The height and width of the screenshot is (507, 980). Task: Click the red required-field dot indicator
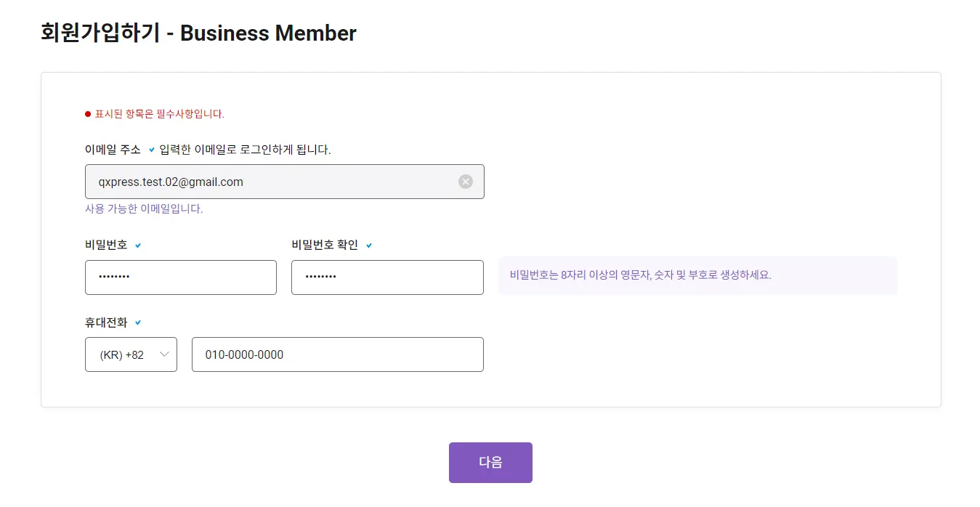click(x=88, y=114)
